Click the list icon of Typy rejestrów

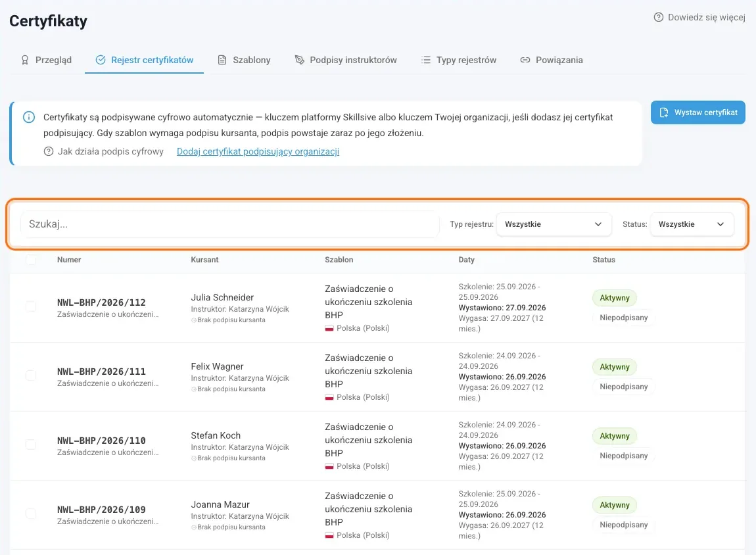point(426,60)
